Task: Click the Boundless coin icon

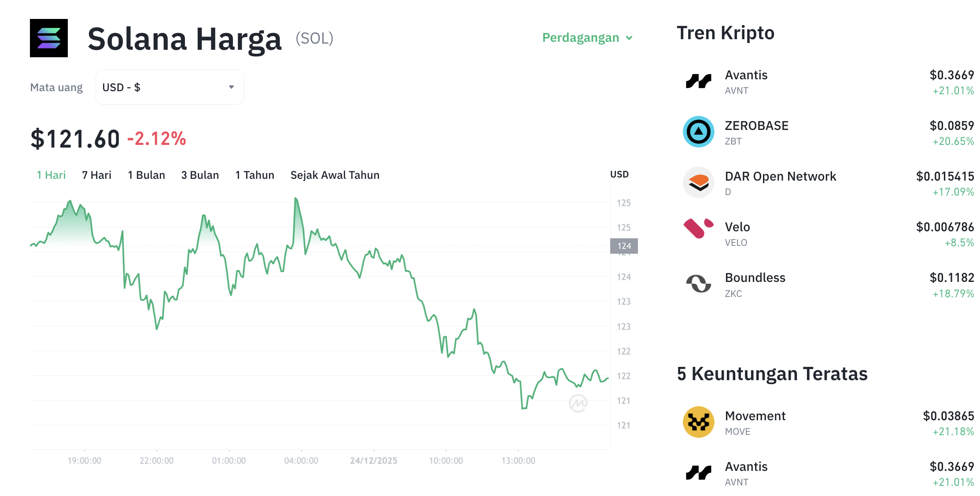Action: 698,284
